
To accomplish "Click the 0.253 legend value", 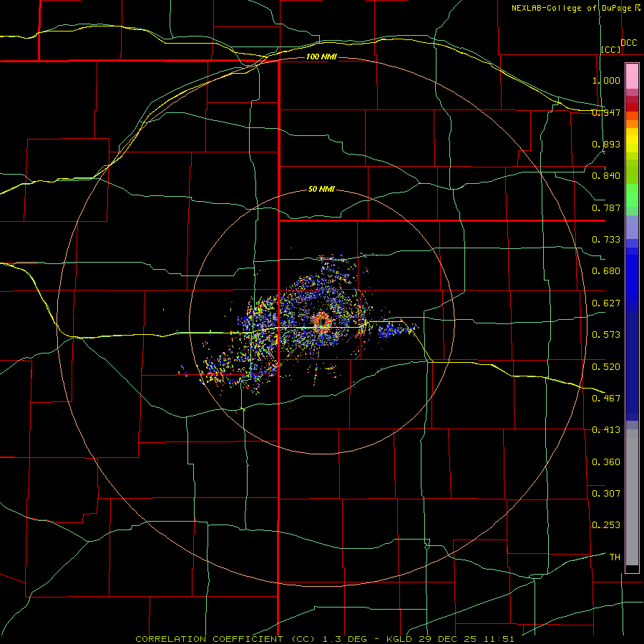I will (x=606, y=525).
